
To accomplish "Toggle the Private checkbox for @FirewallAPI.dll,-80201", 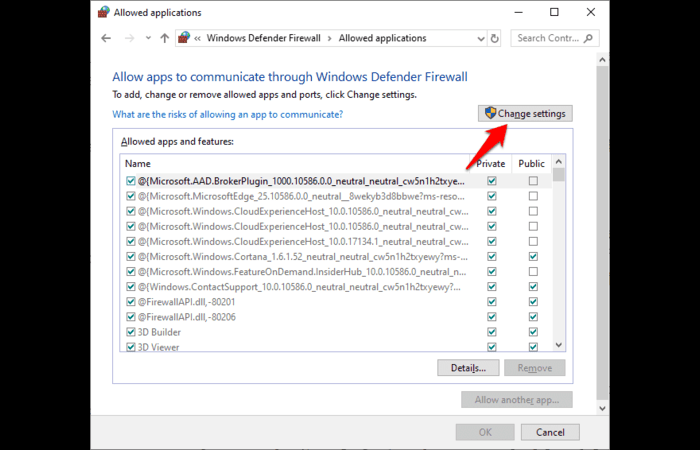I will [492, 302].
